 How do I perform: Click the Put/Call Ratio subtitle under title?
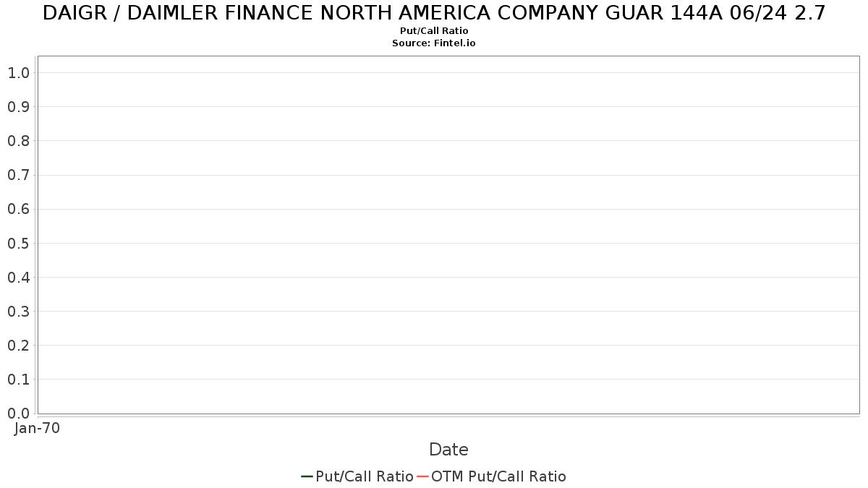(434, 31)
